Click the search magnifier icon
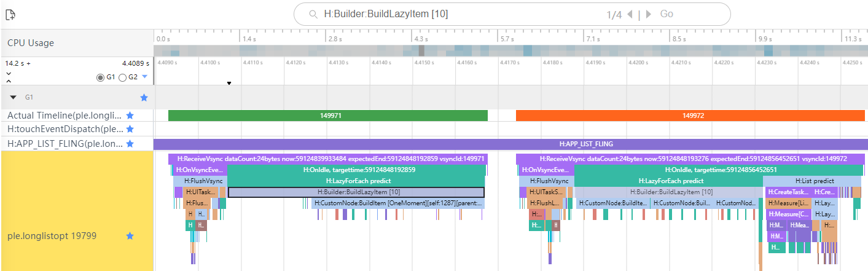This screenshot has height=271, width=868. (x=313, y=14)
